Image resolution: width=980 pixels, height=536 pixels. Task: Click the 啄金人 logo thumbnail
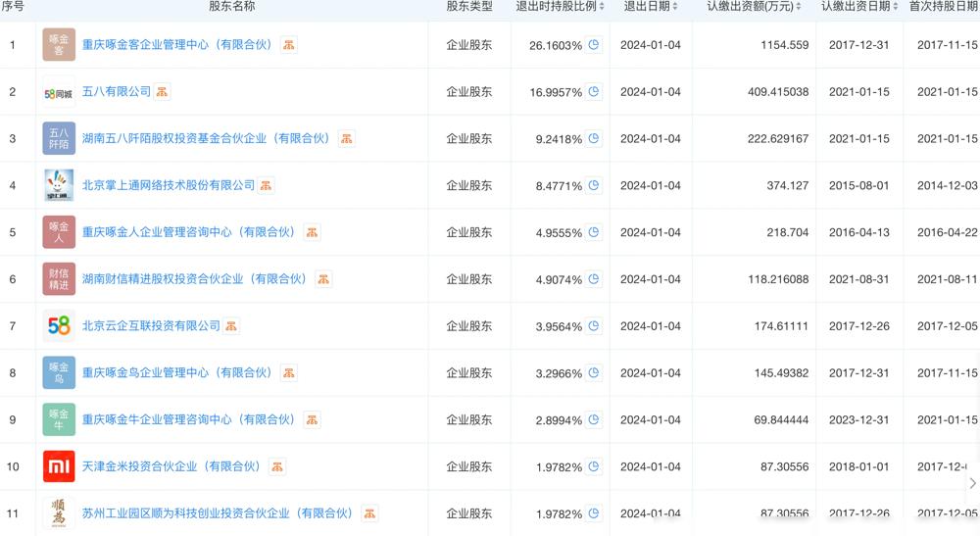click(59, 232)
